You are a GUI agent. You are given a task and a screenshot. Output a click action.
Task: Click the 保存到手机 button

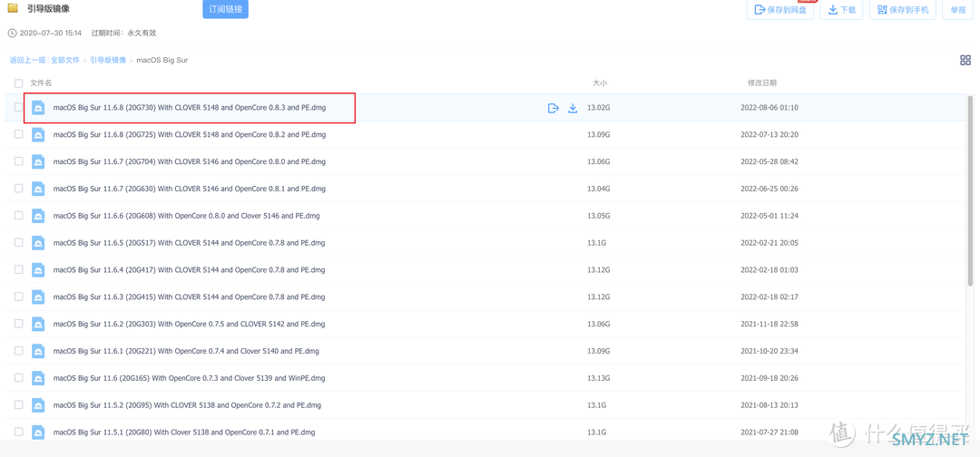903,10
